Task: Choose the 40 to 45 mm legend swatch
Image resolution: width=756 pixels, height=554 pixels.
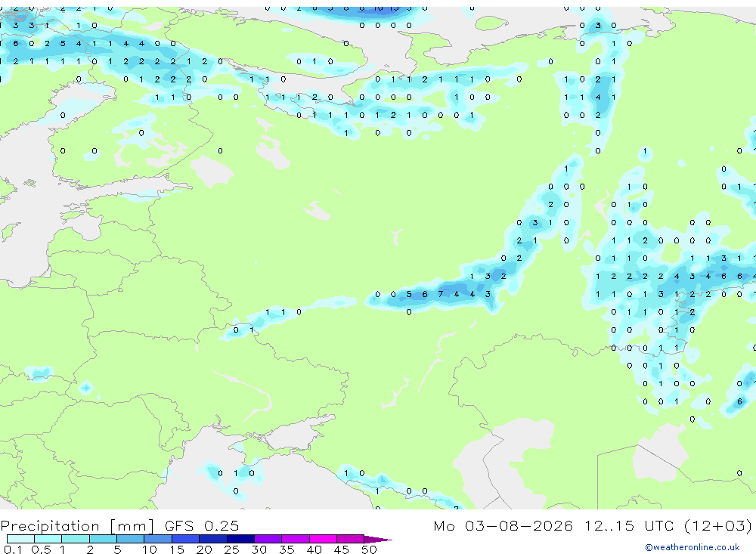Action: 323,539
